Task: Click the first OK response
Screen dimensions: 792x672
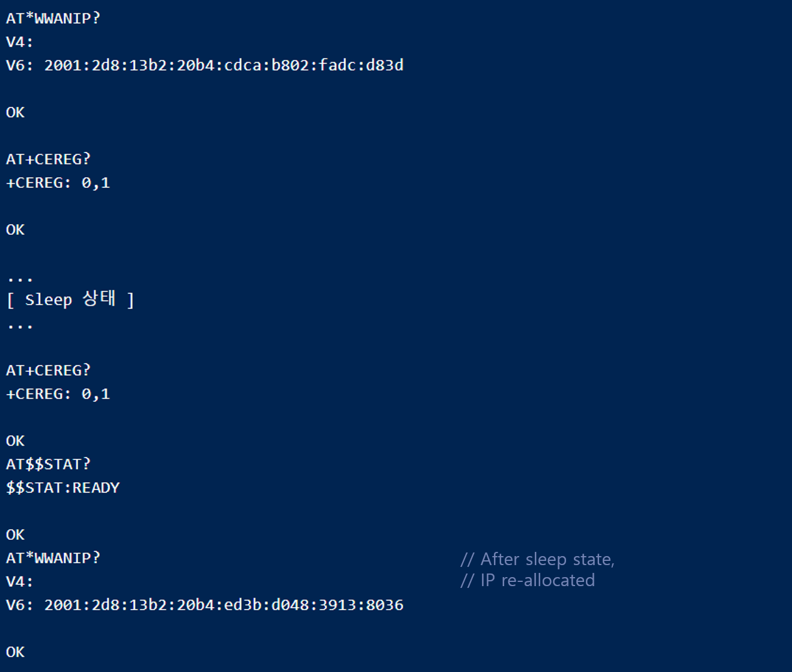Action: pos(16,112)
